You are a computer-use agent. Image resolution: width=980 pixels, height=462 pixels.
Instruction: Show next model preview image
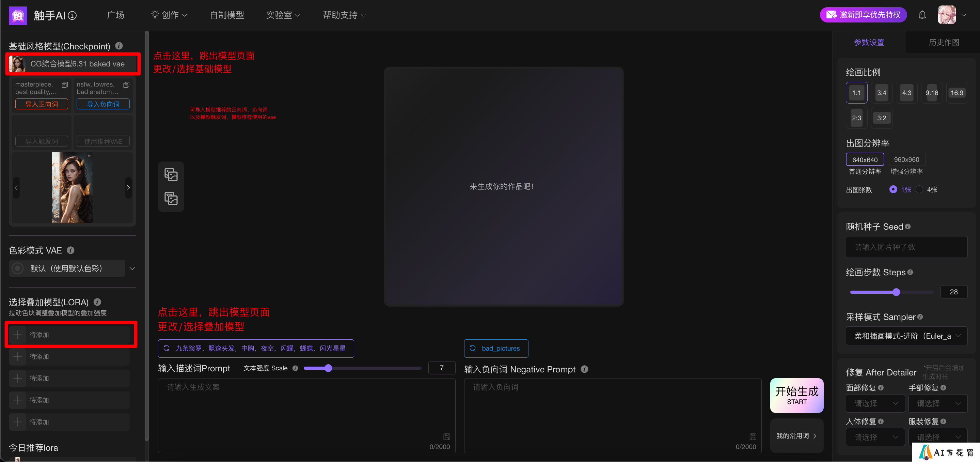[x=128, y=188]
